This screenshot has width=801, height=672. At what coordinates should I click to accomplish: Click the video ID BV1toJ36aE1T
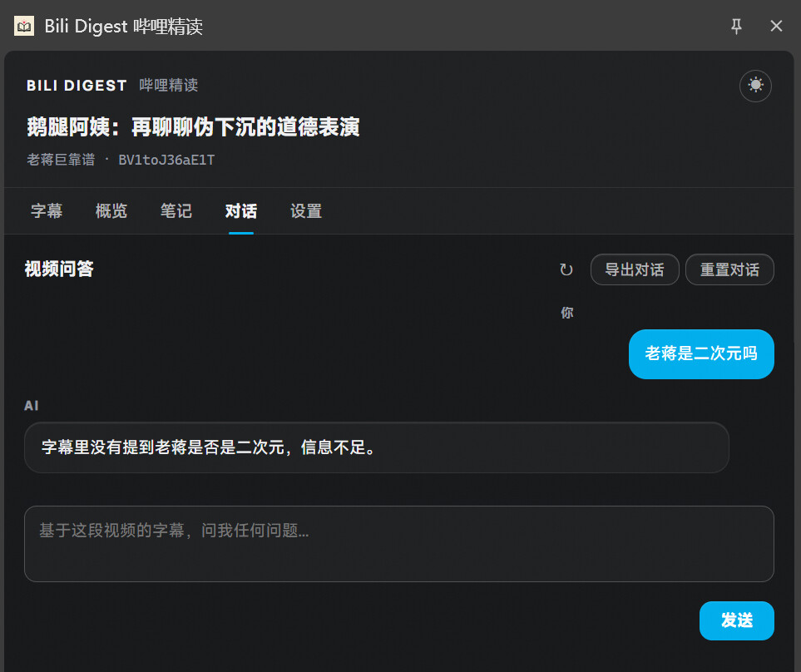point(166,160)
